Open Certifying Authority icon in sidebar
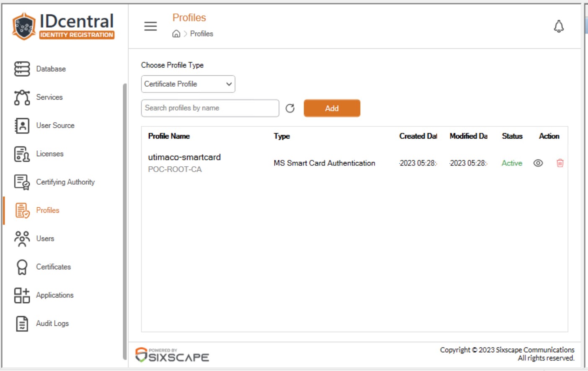The image size is (588, 371). (x=22, y=182)
